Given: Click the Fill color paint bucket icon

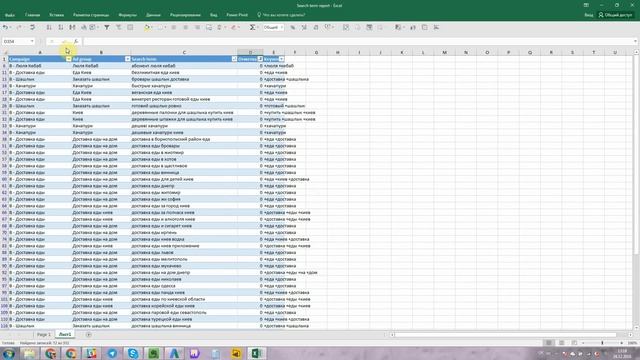Looking at the screenshot, I should (147, 27).
